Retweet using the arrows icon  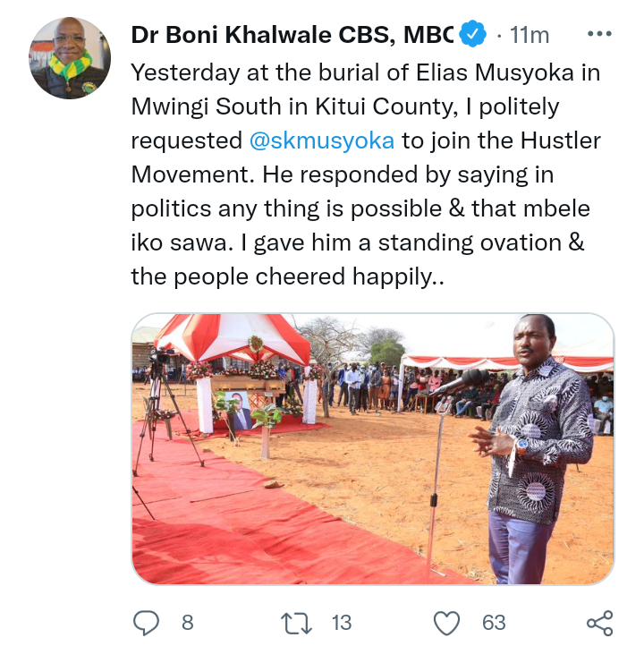pyautogui.click(x=296, y=623)
